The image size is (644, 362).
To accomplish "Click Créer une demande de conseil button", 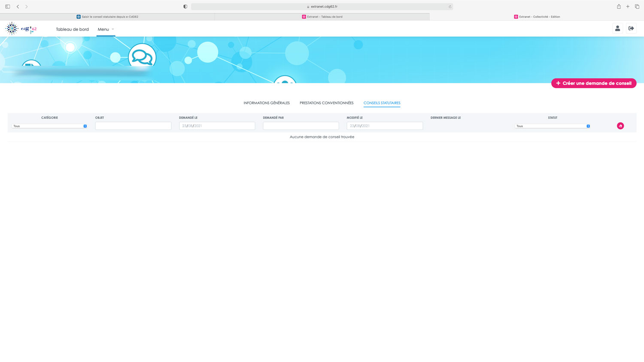I will click(593, 83).
